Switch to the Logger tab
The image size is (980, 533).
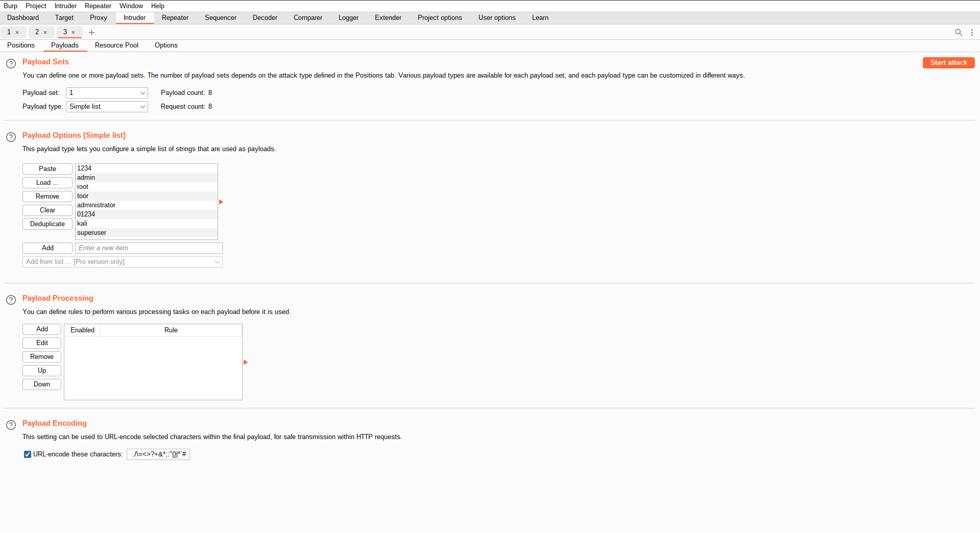point(348,18)
